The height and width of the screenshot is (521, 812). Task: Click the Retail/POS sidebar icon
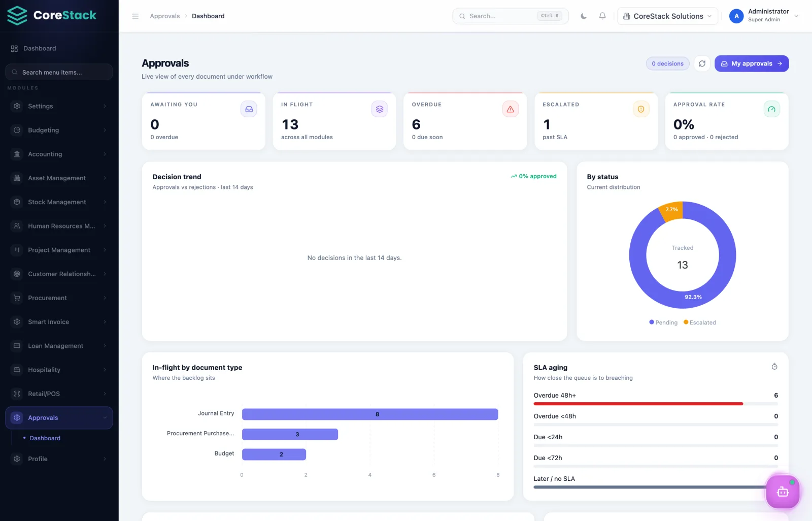pos(17,394)
